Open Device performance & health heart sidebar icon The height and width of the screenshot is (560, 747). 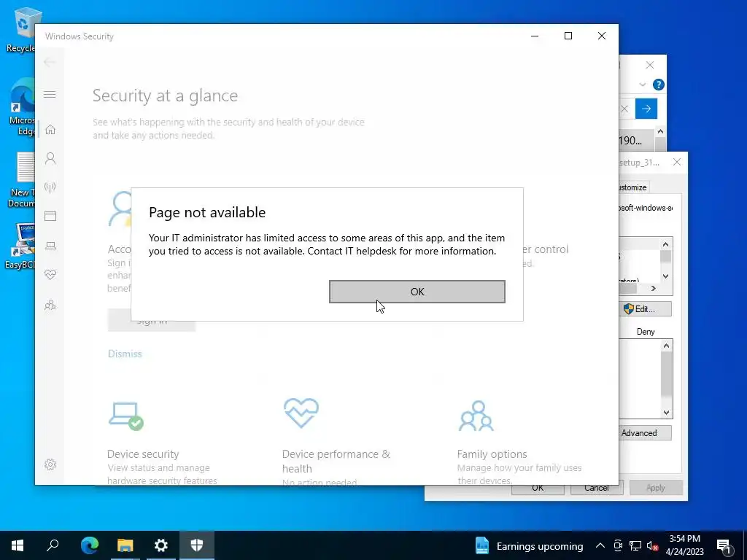(50, 275)
